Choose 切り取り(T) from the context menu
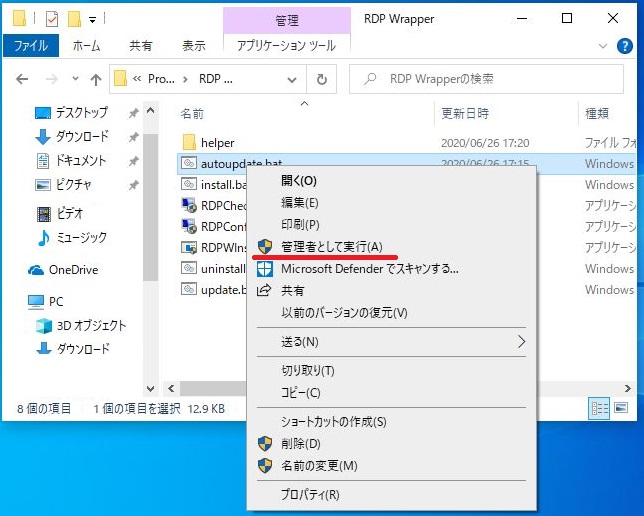This screenshot has height=516, width=644. point(391,371)
